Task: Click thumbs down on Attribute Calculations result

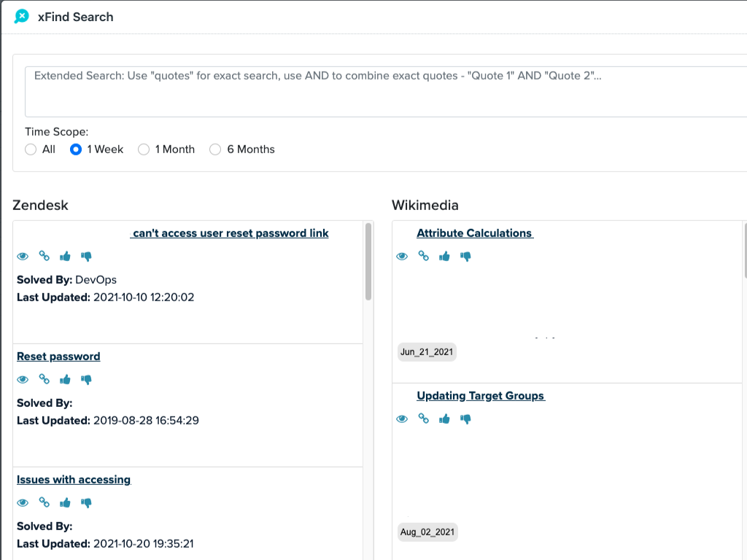Action: [x=466, y=257]
